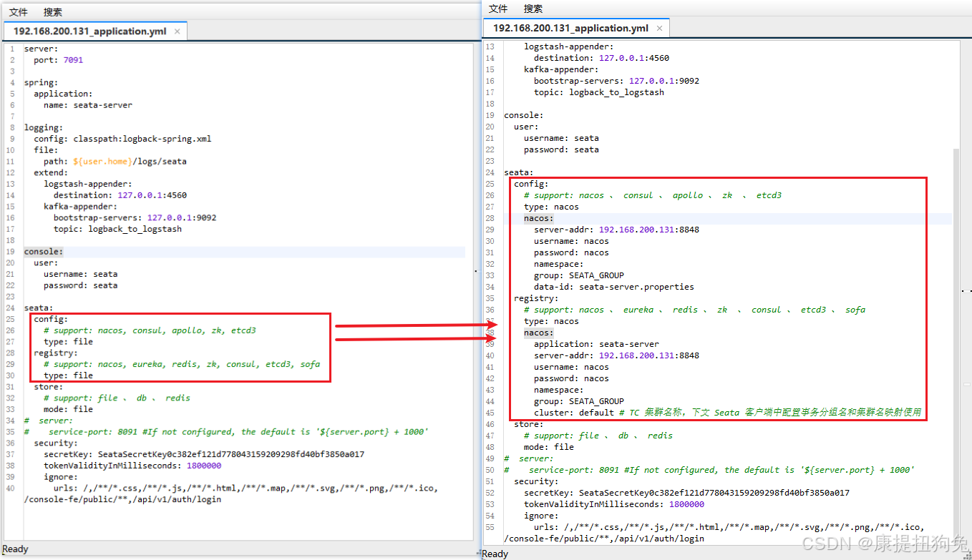Click 'config: classpath:logback-spring.xml' in the left editor
Screen dimensions: 972x560
tap(122, 139)
